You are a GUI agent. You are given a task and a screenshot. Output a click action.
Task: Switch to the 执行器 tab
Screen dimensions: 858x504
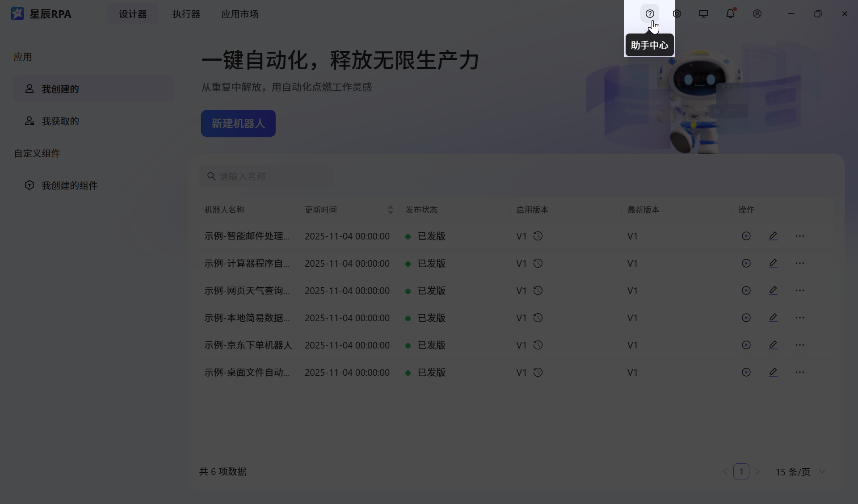tap(186, 14)
